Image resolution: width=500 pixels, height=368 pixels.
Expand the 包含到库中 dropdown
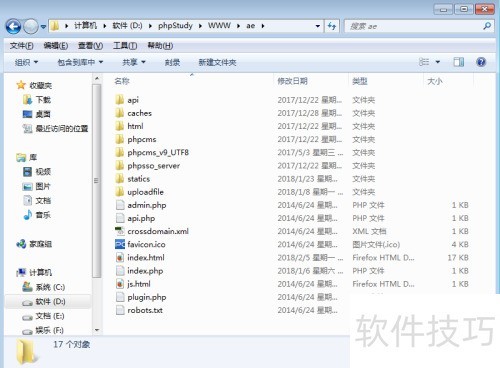[x=80, y=62]
